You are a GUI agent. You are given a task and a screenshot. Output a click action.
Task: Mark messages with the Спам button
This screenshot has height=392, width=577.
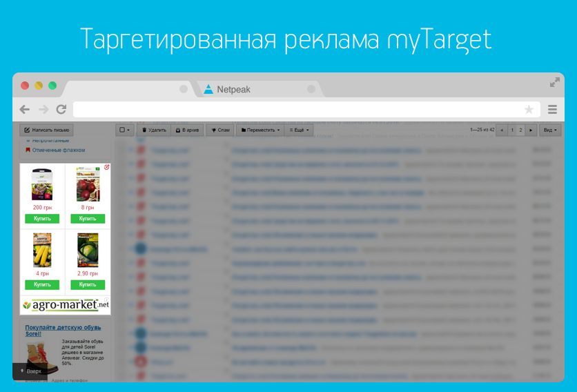[220, 130]
